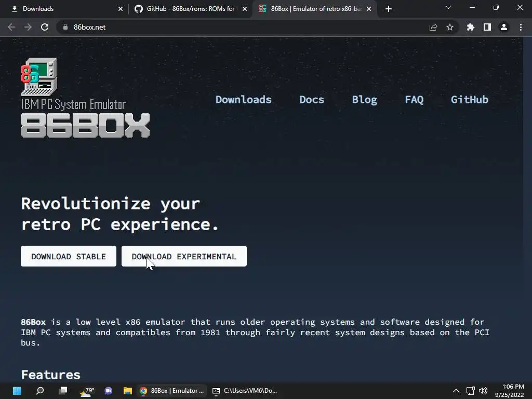Open the Chrome side panel icon
The image size is (532, 399).
487,27
